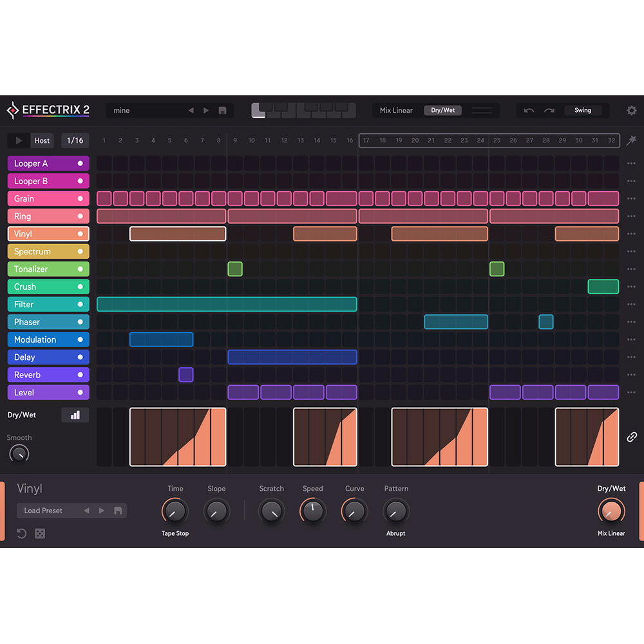Viewport: 644px width, 644px height.
Task: Toggle the Dry/Wet lane link icon
Action: (x=632, y=437)
